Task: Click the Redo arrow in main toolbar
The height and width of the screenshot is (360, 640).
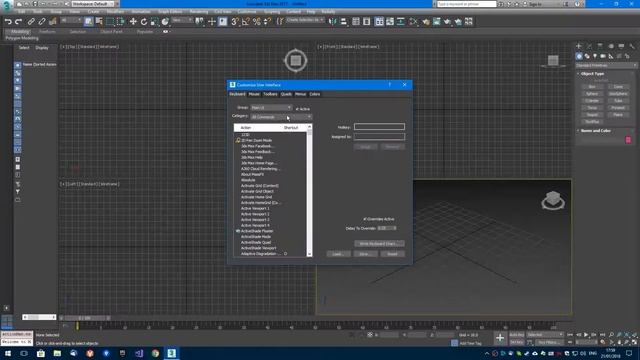Action: click(x=18, y=22)
